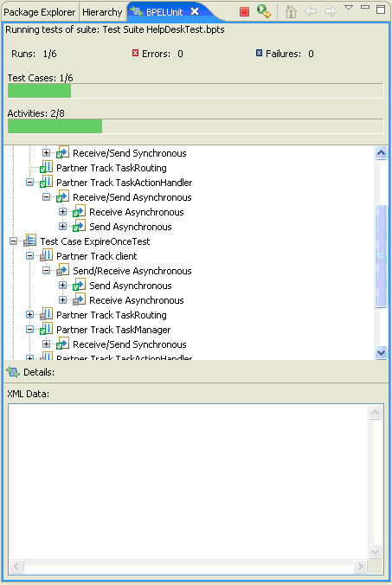
Task: Click the Receive/Send Synchronous icon under TaskManager
Action: [62, 344]
